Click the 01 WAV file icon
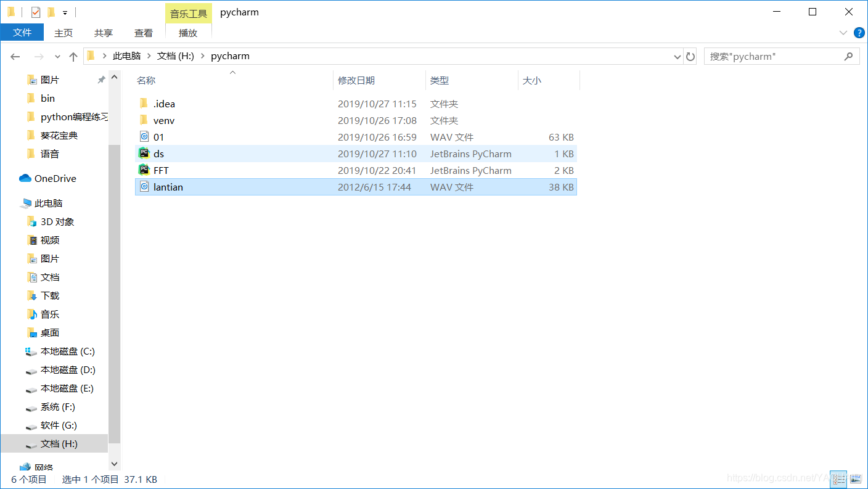 tap(144, 137)
